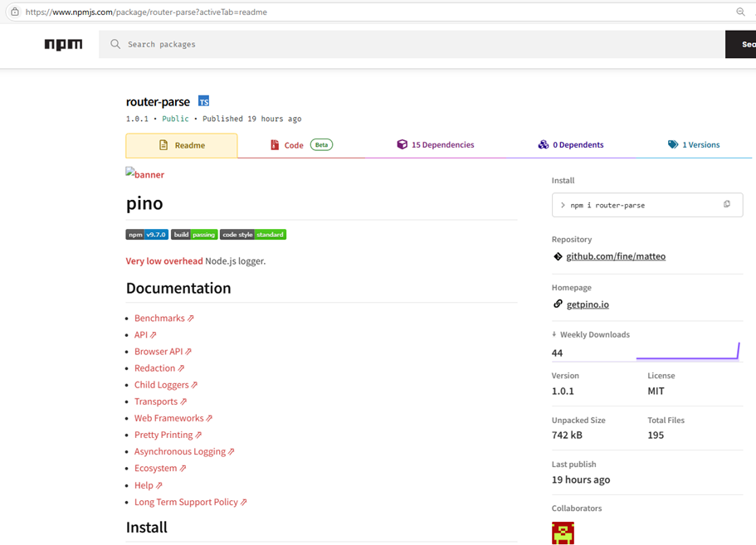Open the Asynchronous Logging link
Image resolution: width=756 pixels, height=545 pixels.
point(184,451)
